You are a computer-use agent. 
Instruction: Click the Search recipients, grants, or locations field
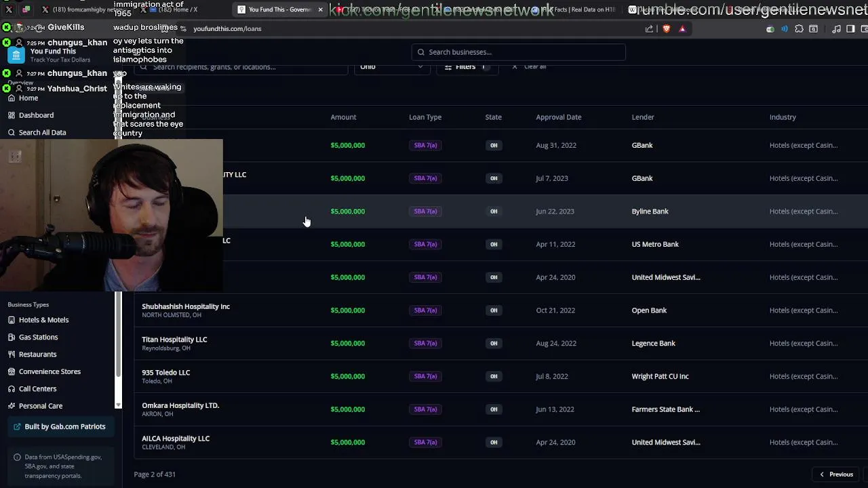pos(241,67)
